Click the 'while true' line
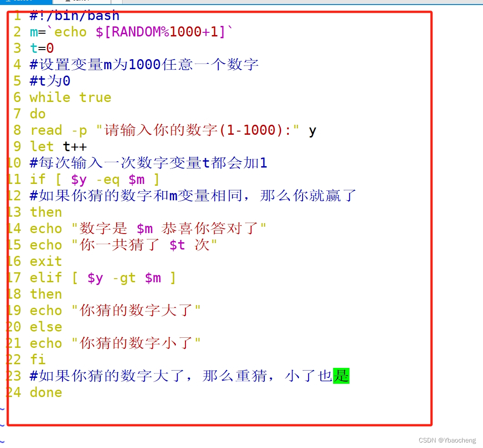The height and width of the screenshot is (448, 483). [71, 97]
